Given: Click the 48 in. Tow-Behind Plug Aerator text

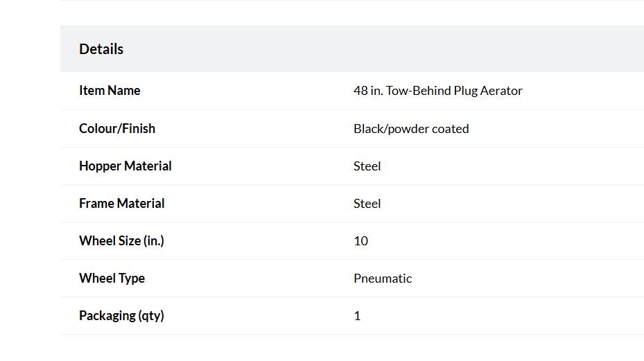Looking at the screenshot, I should pos(438,90).
